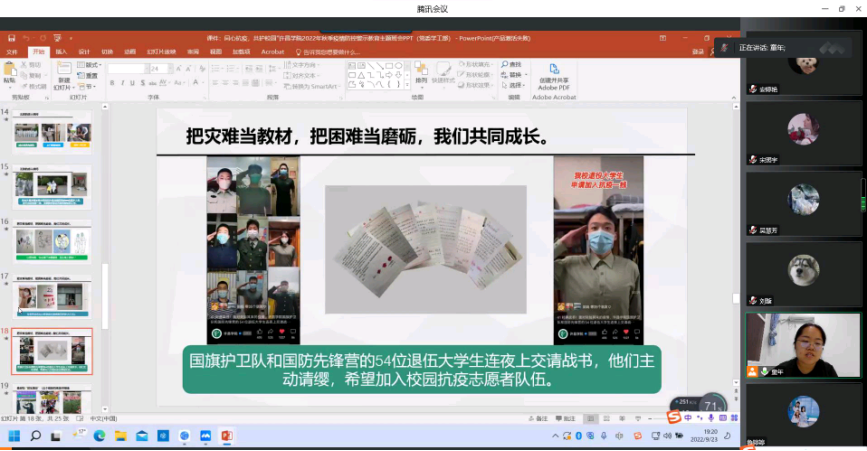The width and height of the screenshot is (867, 451).
Task: Click the Windows Start button on taskbar
Action: (x=14, y=436)
